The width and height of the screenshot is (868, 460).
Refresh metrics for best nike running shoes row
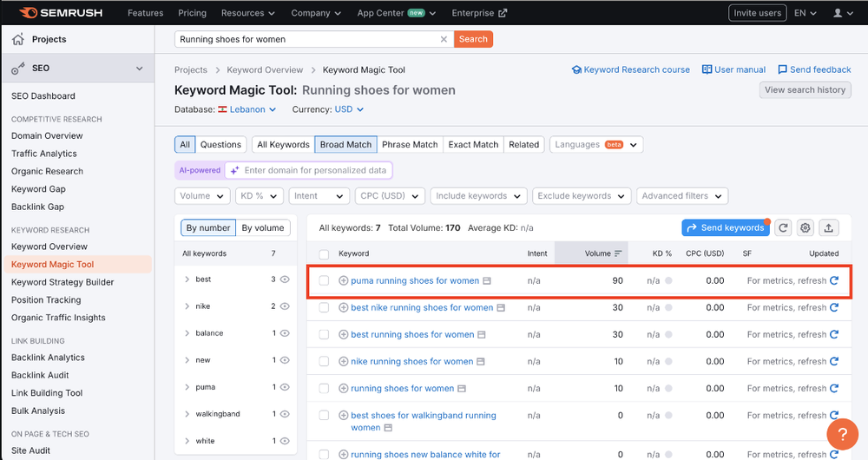(x=834, y=307)
